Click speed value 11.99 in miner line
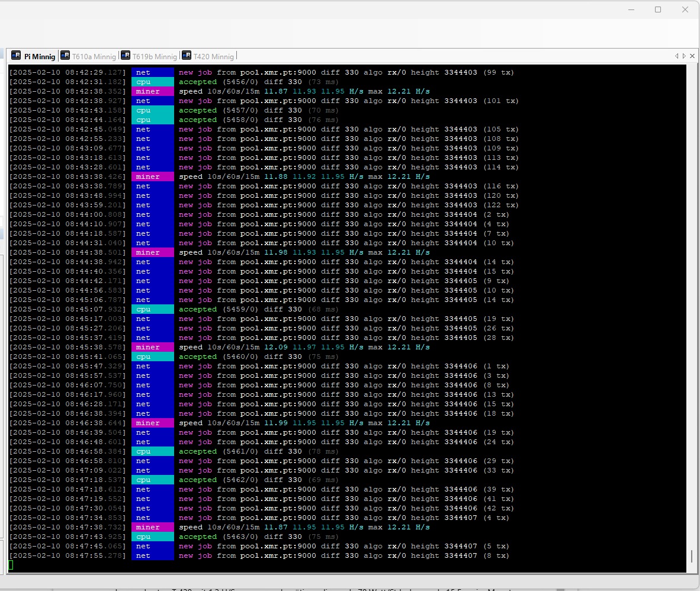 pyautogui.click(x=276, y=423)
